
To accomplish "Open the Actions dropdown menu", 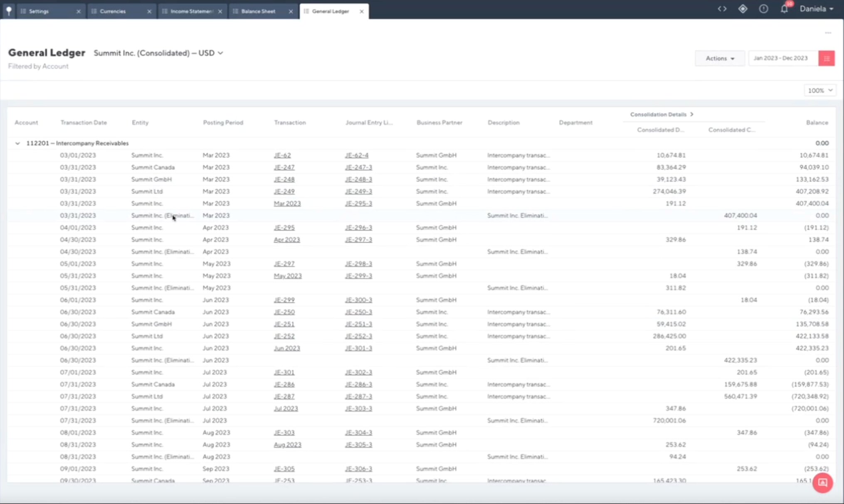I will click(720, 58).
